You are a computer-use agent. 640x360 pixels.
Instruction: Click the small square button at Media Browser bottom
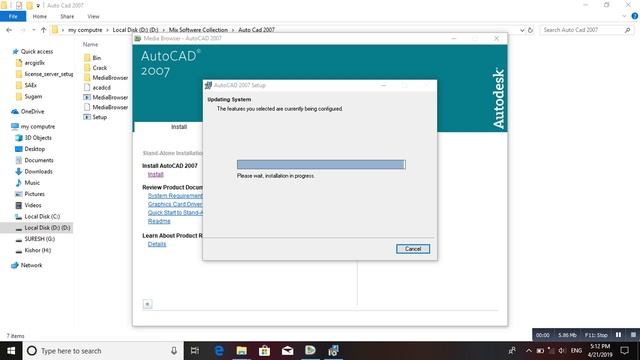point(147,304)
